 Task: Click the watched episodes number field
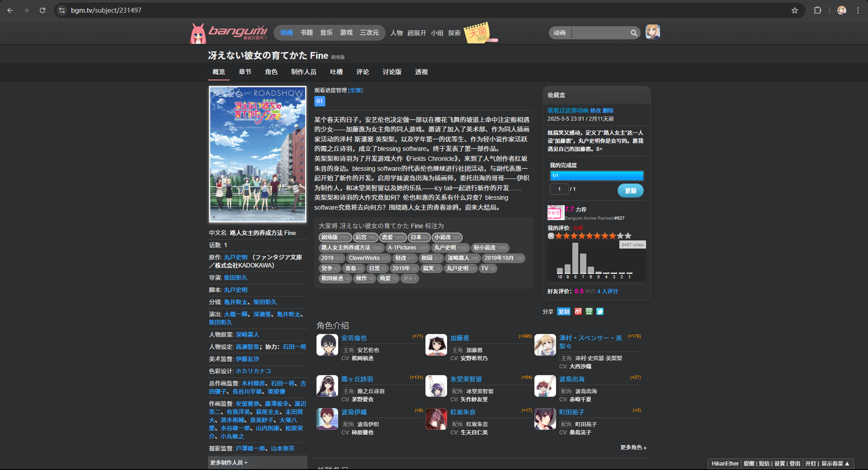pos(559,189)
